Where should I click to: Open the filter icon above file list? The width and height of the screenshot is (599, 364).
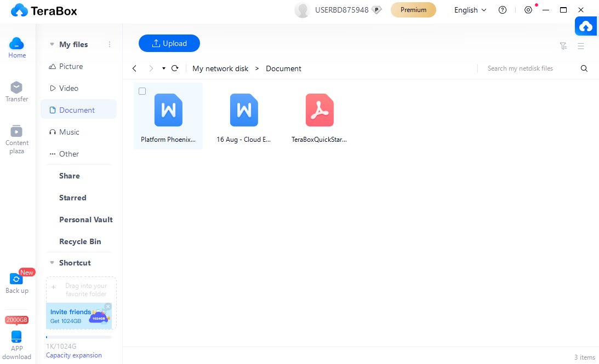point(563,46)
